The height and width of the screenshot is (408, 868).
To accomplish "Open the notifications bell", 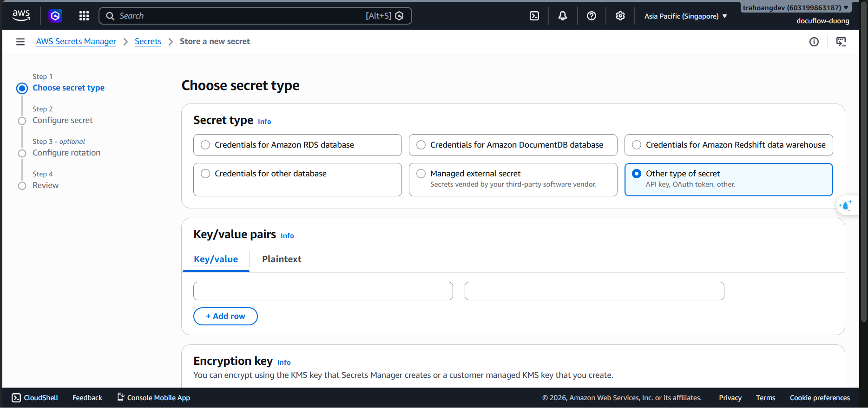I will click(563, 16).
